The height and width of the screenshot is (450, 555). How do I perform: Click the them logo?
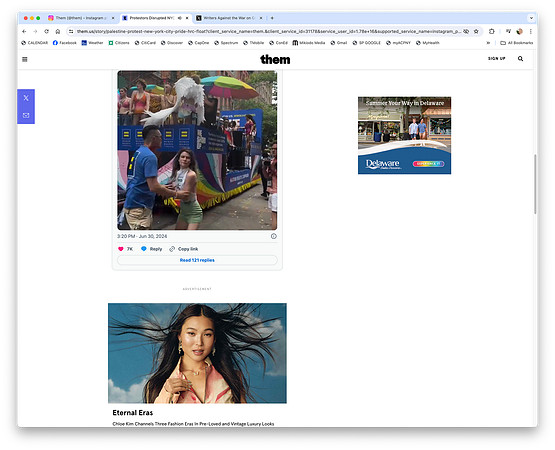tap(275, 59)
